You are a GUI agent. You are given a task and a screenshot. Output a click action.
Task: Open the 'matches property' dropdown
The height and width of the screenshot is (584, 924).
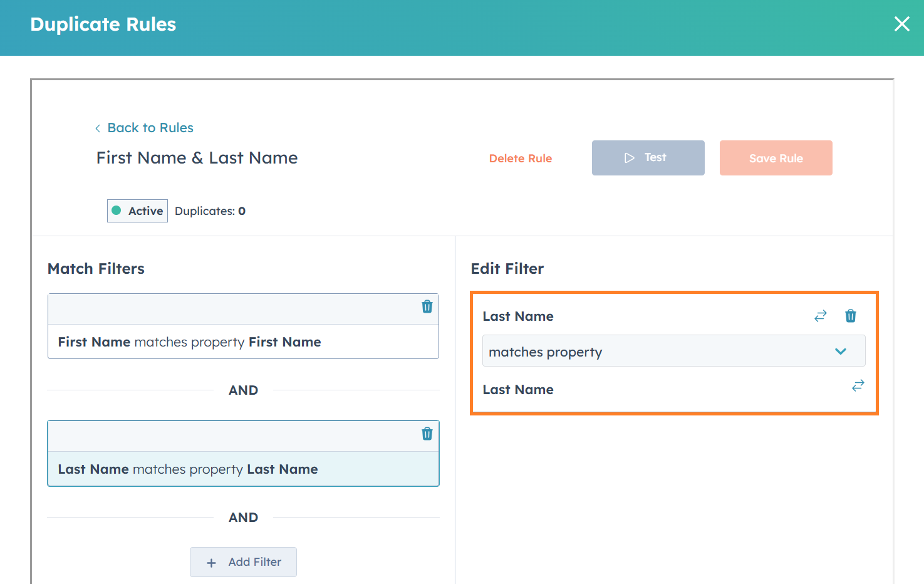coord(673,351)
